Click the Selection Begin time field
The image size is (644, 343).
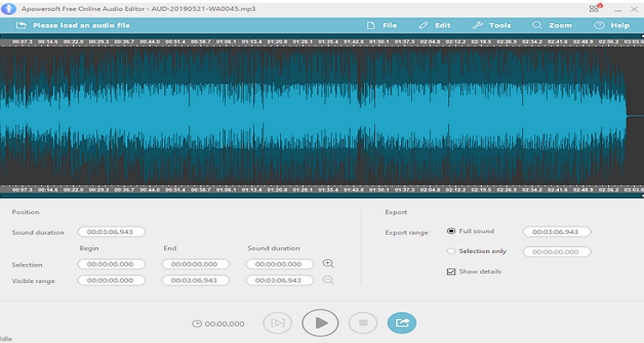[112, 264]
